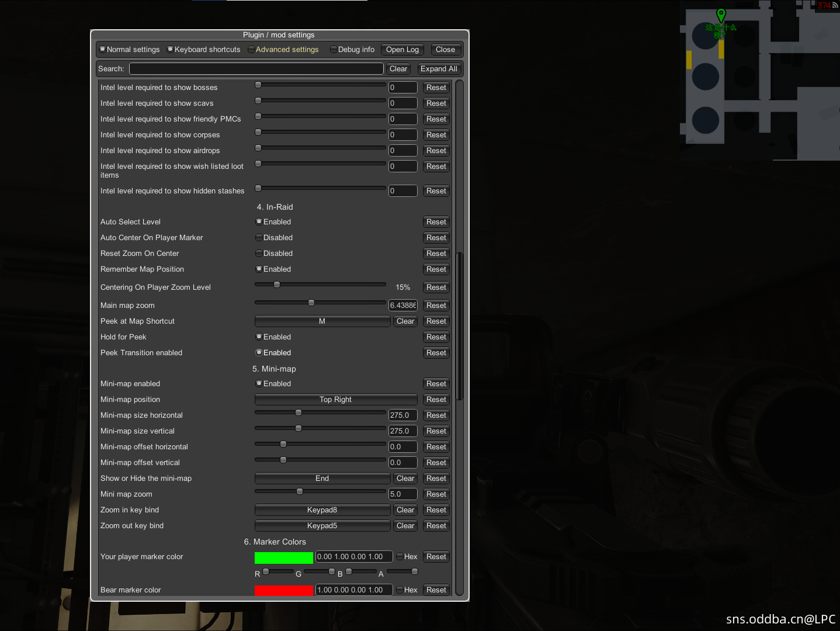Click the green player marker on minimap
The height and width of the screenshot is (631, 840).
[x=721, y=15]
